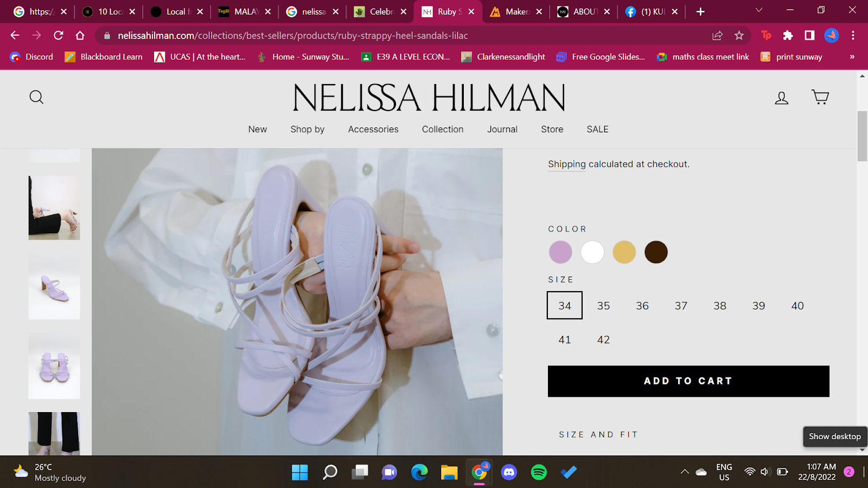
Task: Open the SALE menu item
Action: click(597, 129)
